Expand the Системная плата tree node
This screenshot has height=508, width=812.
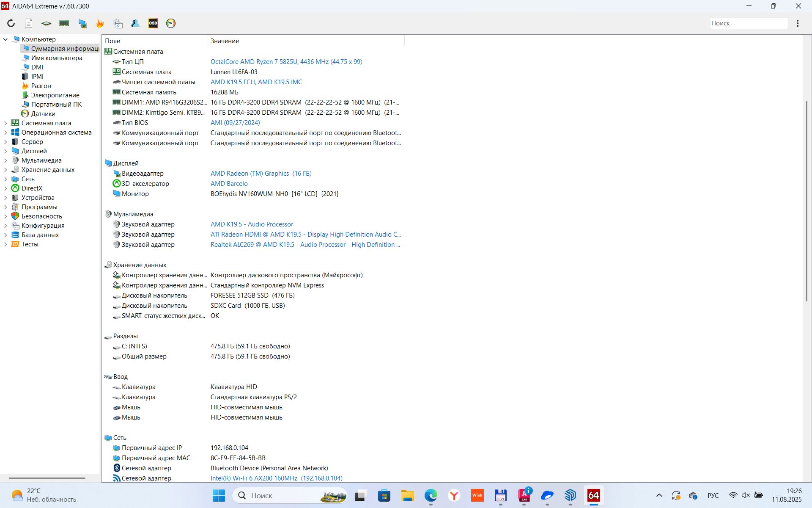[5, 123]
